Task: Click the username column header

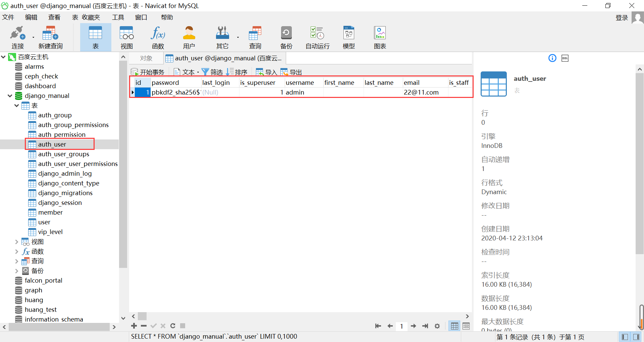Action: click(304, 82)
